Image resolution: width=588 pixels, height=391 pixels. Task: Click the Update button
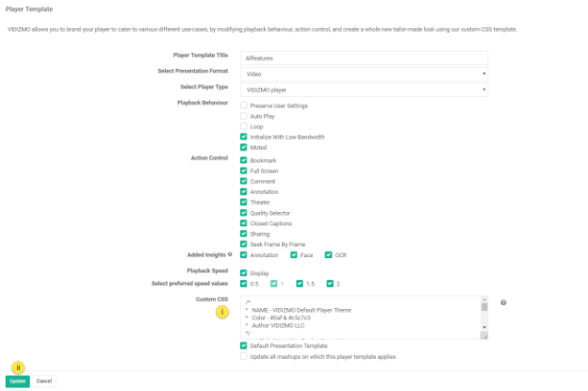click(17, 381)
